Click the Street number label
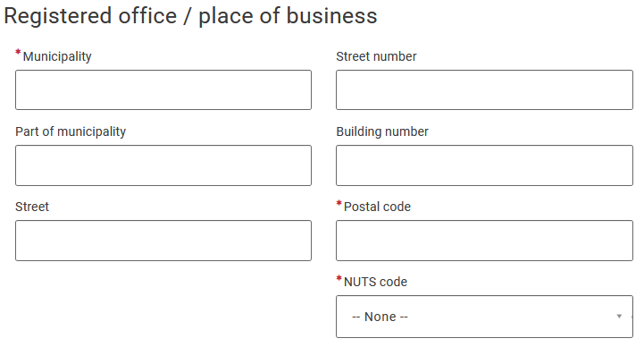 376,56
